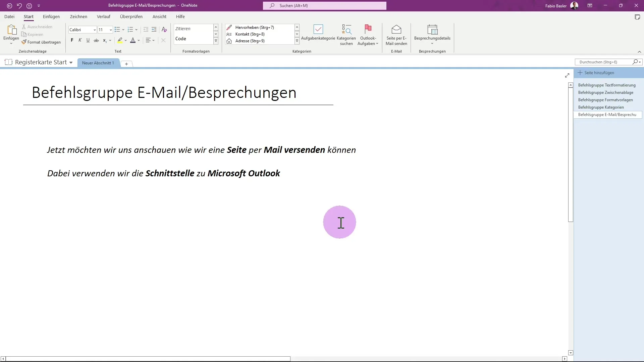Screen dimensions: 644x362
Task: Click the numbered list icon
Action: click(x=130, y=29)
